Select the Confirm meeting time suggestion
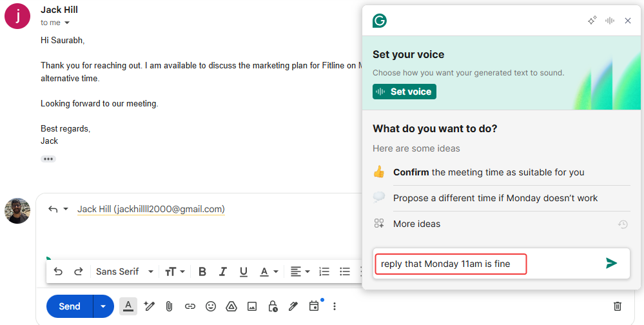Image resolution: width=644 pixels, height=325 pixels. pos(488,172)
